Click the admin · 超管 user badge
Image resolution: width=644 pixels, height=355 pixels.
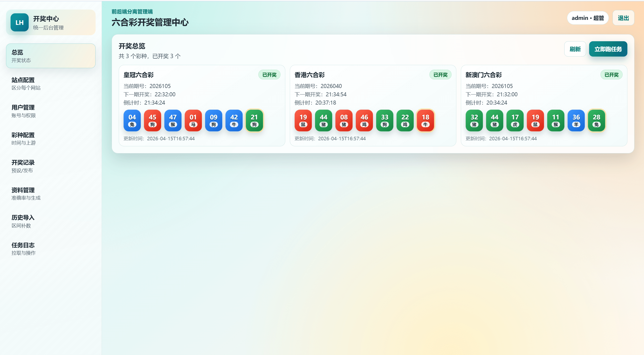[x=588, y=18]
